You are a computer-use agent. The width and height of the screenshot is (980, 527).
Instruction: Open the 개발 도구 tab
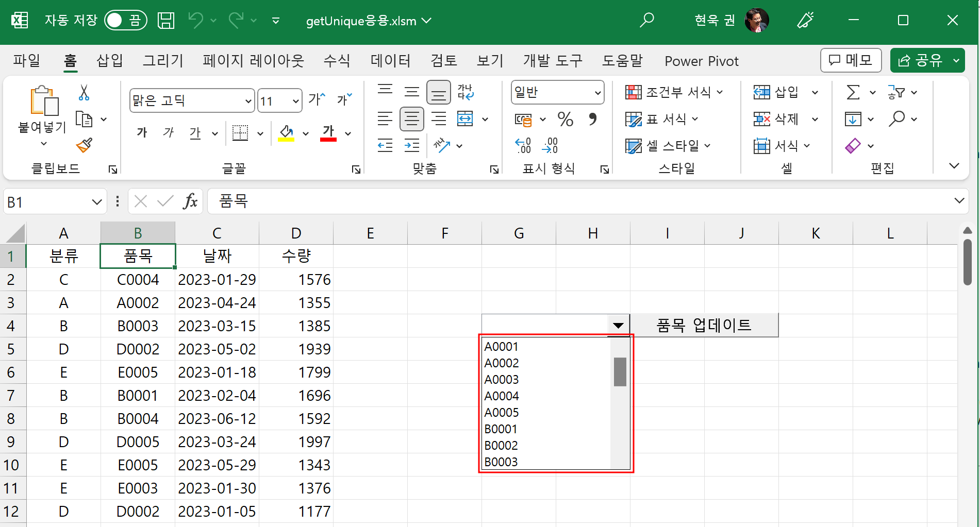pos(552,60)
